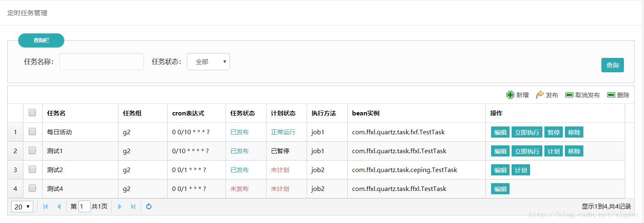Toggle the select-all header checkbox

click(x=32, y=113)
